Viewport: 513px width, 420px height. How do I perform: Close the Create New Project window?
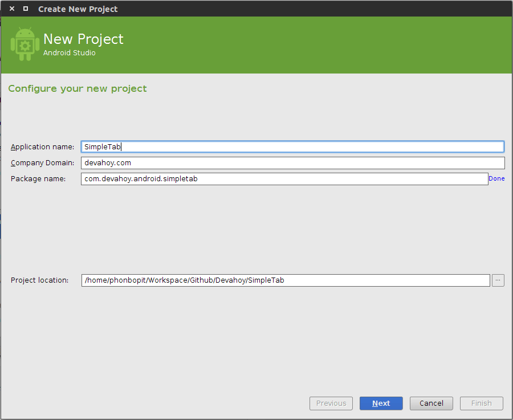[12, 9]
